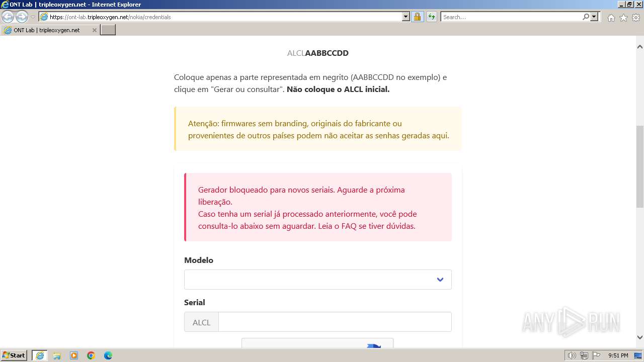644x362 pixels.
Task: Open File Explorer from the taskbar
Action: pos(57,355)
